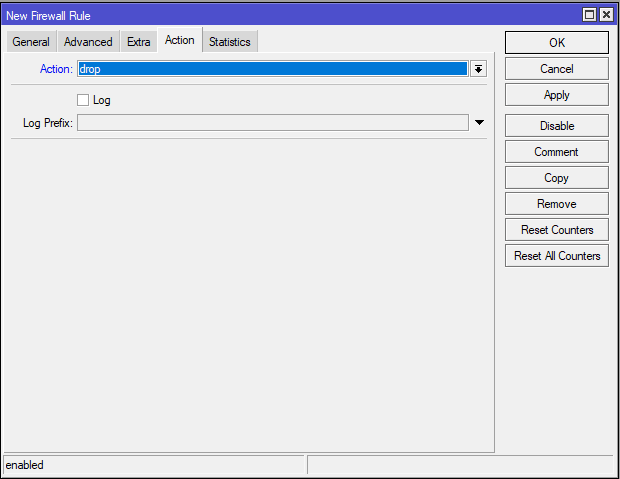Screen dimensions: 620x479
Task: Expand the Action dropdown list
Action: [479, 69]
